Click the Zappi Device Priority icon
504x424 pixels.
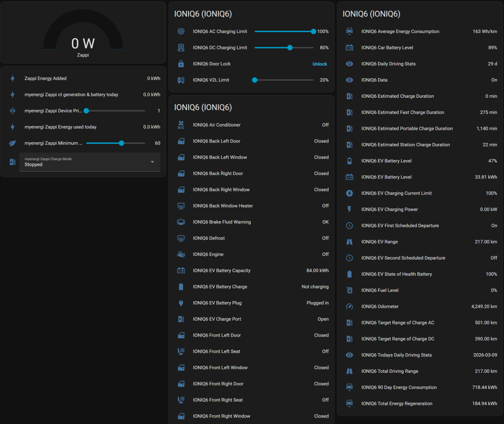point(13,111)
